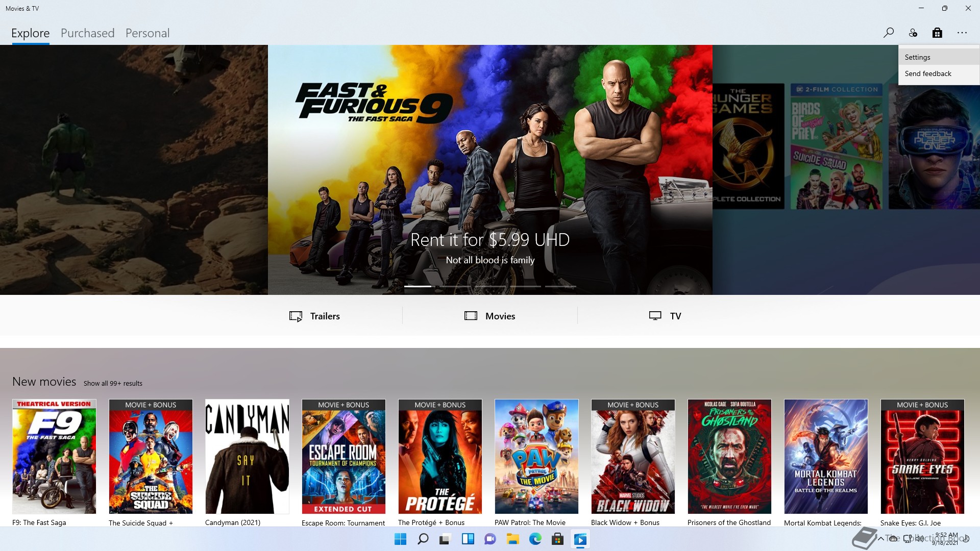Open the Mortal Kombat Legends poster

coord(826,457)
